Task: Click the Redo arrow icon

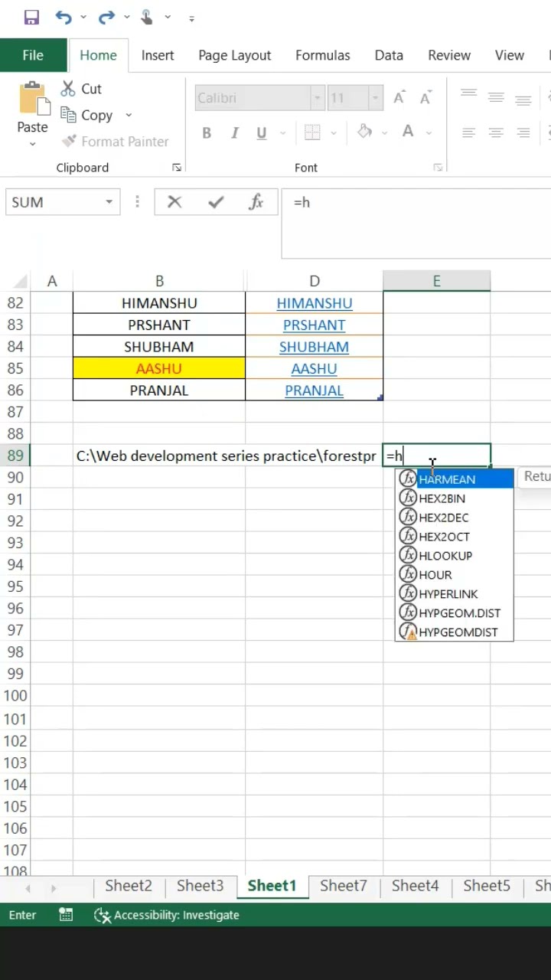Action: point(106,17)
